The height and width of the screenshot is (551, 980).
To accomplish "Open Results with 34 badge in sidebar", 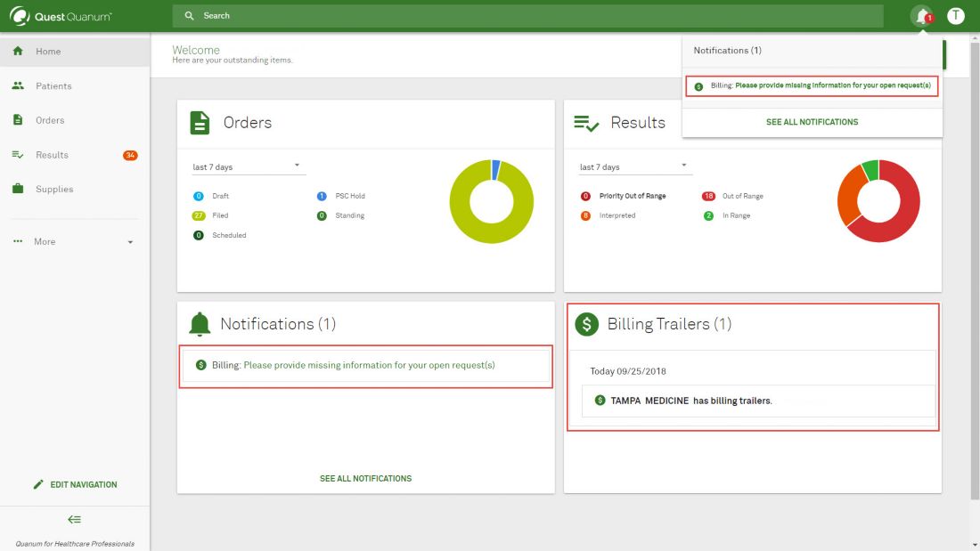I will (52, 155).
